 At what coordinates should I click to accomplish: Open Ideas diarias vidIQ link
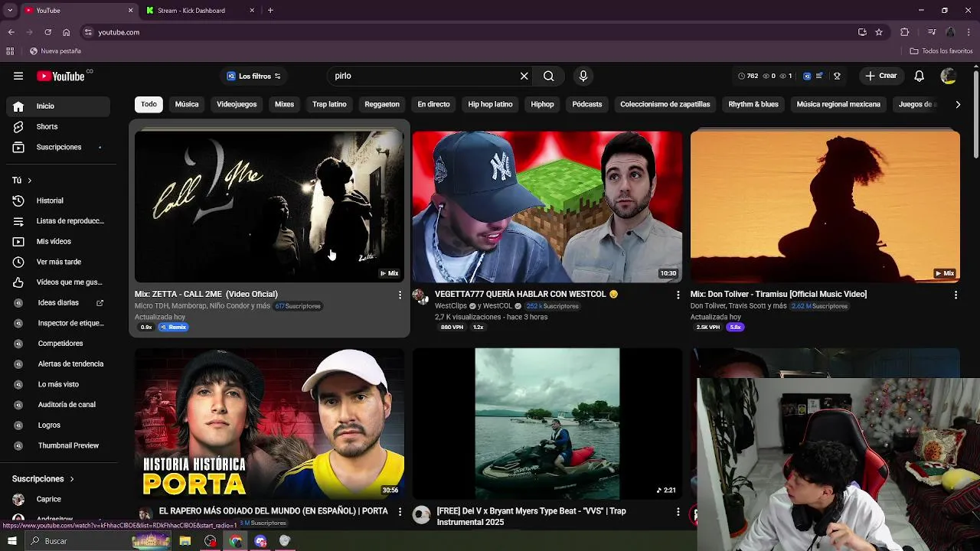click(58, 303)
